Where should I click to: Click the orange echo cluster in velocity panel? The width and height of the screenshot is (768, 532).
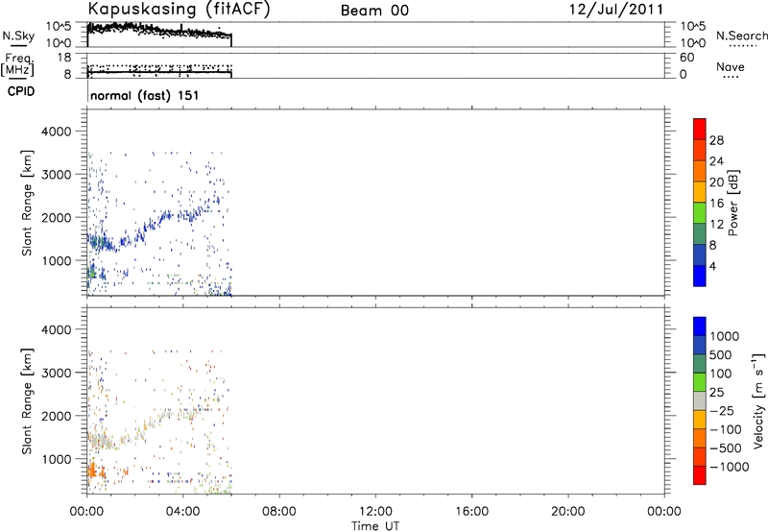point(95,472)
